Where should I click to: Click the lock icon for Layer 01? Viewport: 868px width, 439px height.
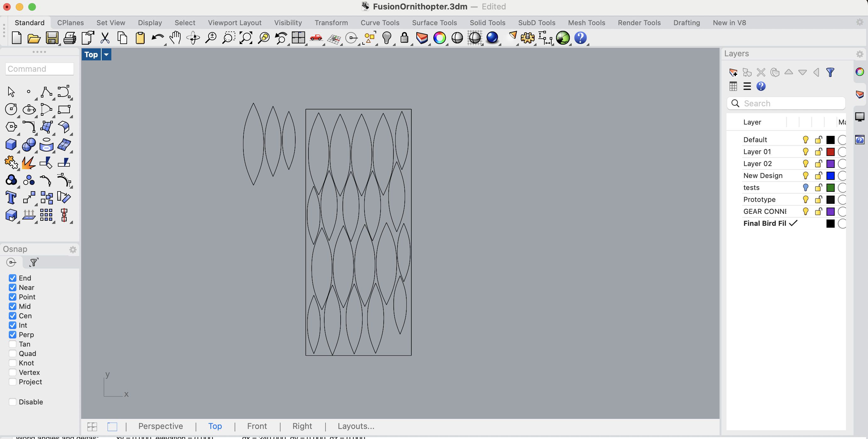tap(818, 152)
